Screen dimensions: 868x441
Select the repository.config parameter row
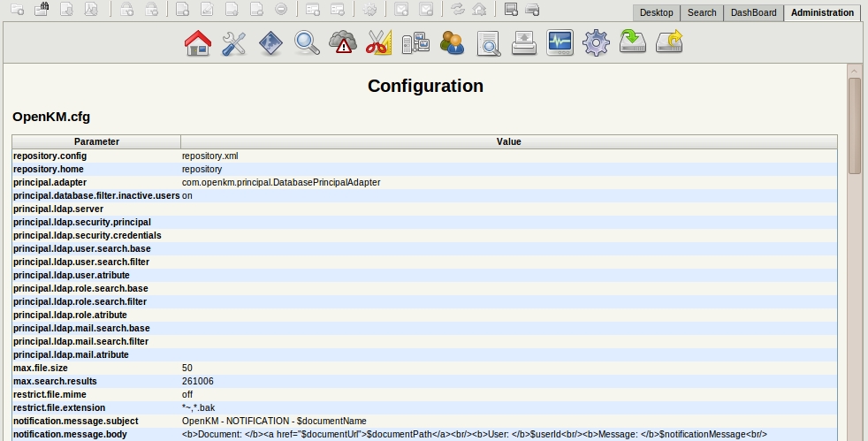[424, 156]
